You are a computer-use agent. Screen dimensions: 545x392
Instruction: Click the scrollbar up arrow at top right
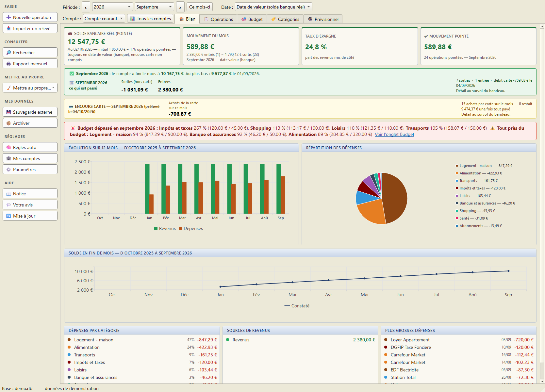(542, 26)
